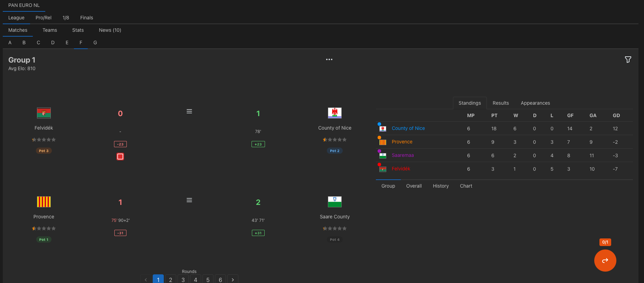
Task: Open the filter funnel icon
Action: pos(628,60)
